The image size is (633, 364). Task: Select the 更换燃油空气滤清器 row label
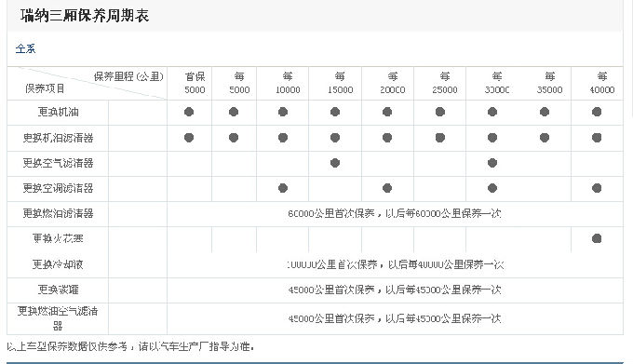click(x=58, y=318)
